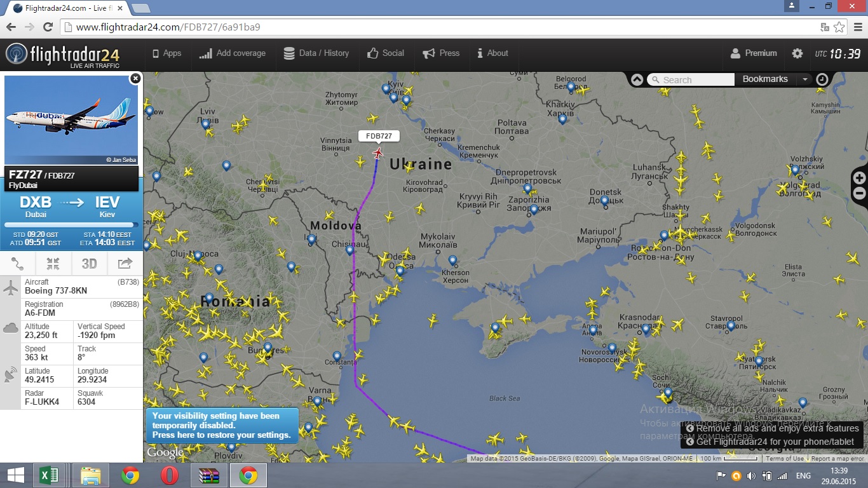Open the 3D view of the flight
868x488 pixels.
89,264
